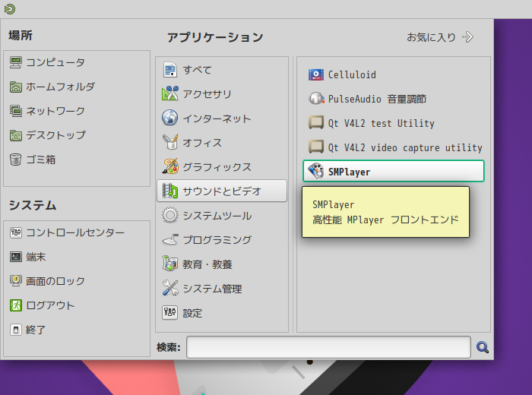The height and width of the screenshot is (395, 532).
Task: Click the グラフィックス palette icon
Action: click(170, 167)
